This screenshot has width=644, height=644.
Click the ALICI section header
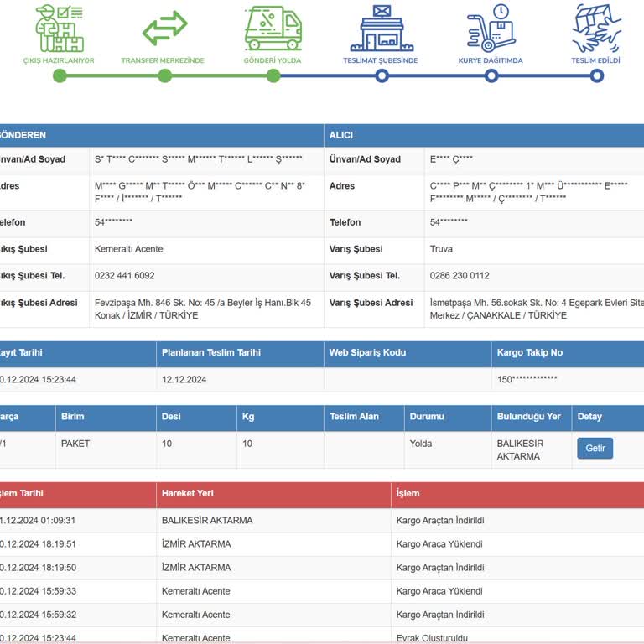[x=341, y=135]
